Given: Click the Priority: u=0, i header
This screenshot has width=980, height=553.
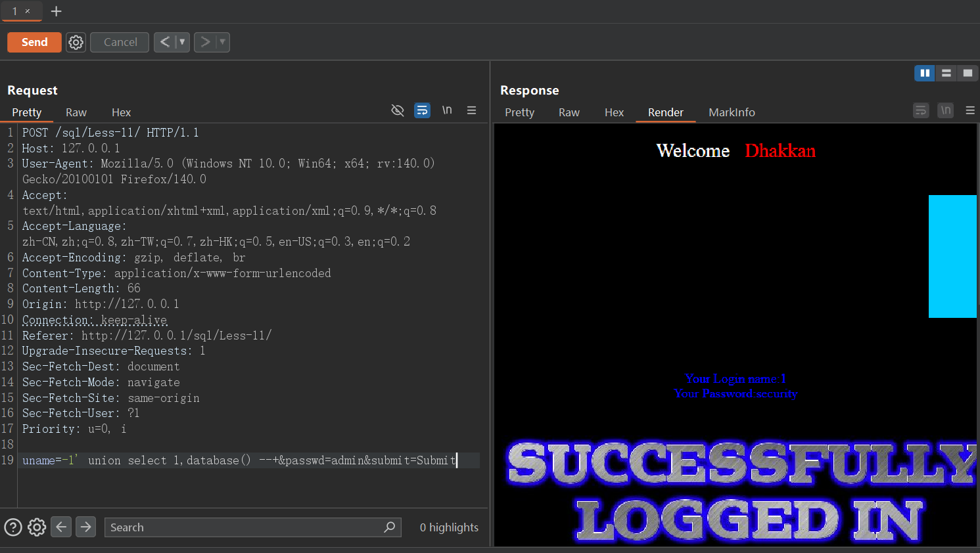Looking at the screenshot, I should click(74, 429).
